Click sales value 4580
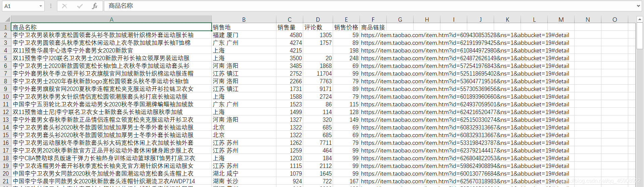The width and height of the screenshot is (644, 187). coord(289,35)
